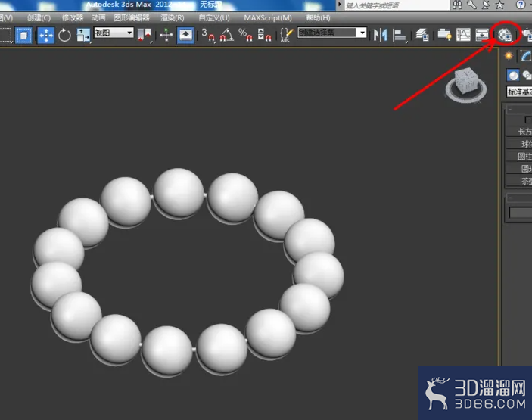Open the 自定义(U) menu
The height and width of the screenshot is (420, 532).
point(214,18)
